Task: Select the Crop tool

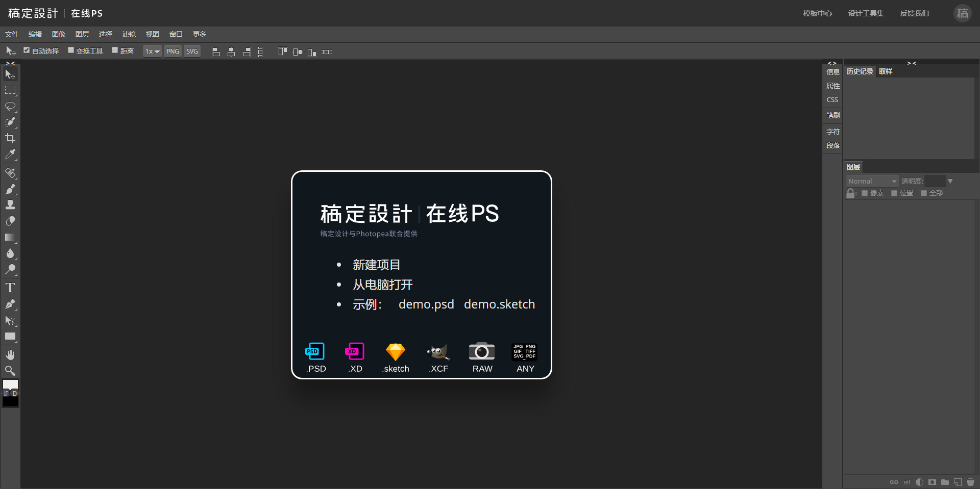Action: 10,139
